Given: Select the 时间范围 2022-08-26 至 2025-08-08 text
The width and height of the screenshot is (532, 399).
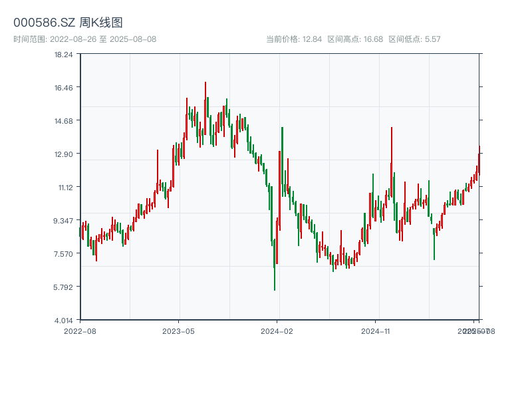Looking at the screenshot, I should [85, 39].
